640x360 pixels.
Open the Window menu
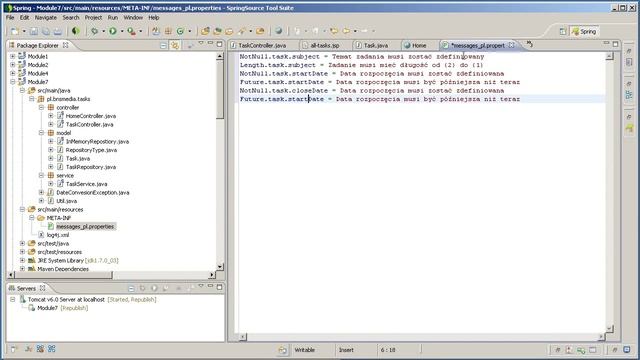point(133,18)
